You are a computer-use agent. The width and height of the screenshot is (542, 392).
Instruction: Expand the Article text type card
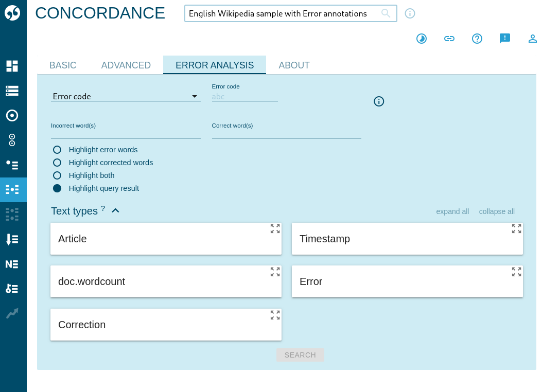point(275,229)
